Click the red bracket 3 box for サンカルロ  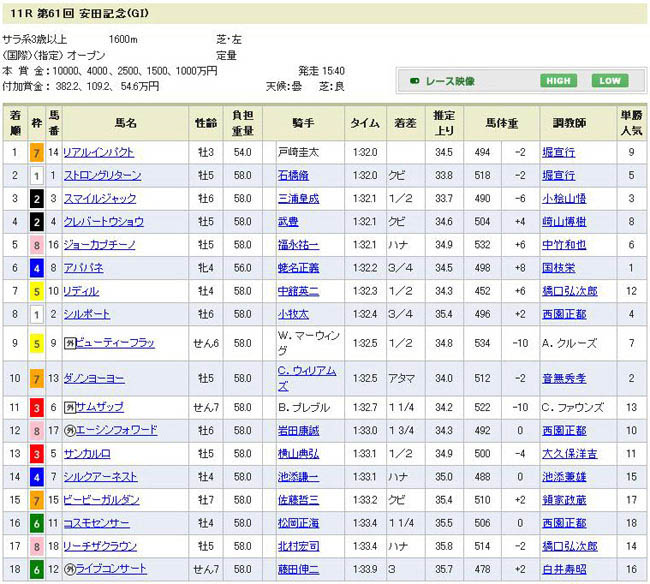coord(36,453)
